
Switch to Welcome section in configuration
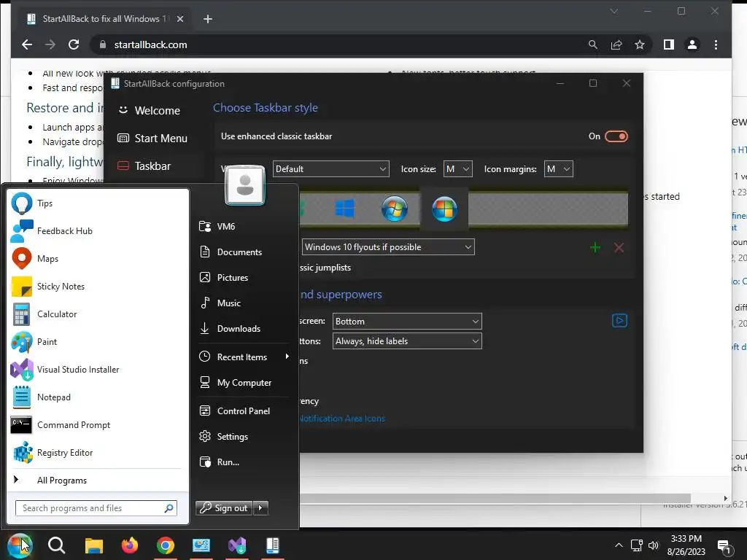[x=149, y=111]
